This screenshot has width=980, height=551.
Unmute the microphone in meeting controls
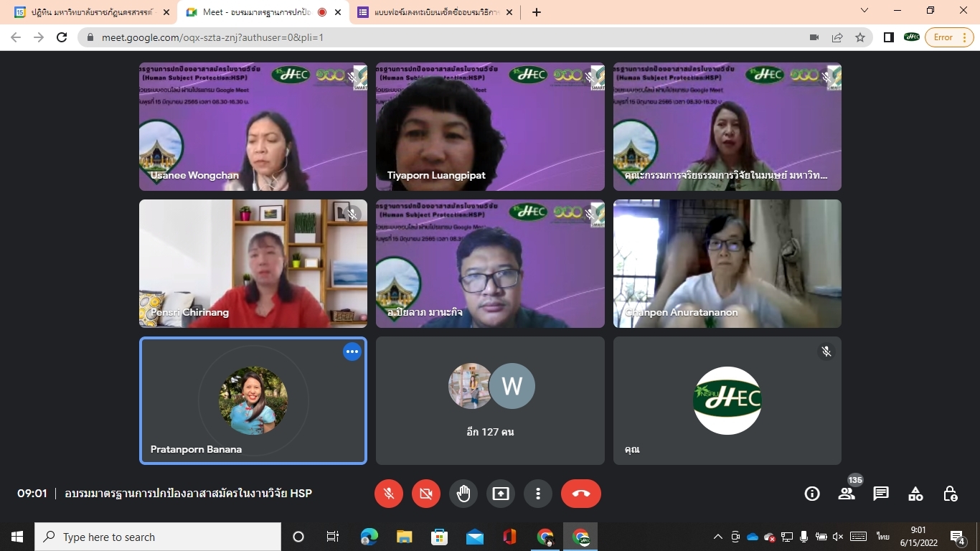(x=389, y=494)
